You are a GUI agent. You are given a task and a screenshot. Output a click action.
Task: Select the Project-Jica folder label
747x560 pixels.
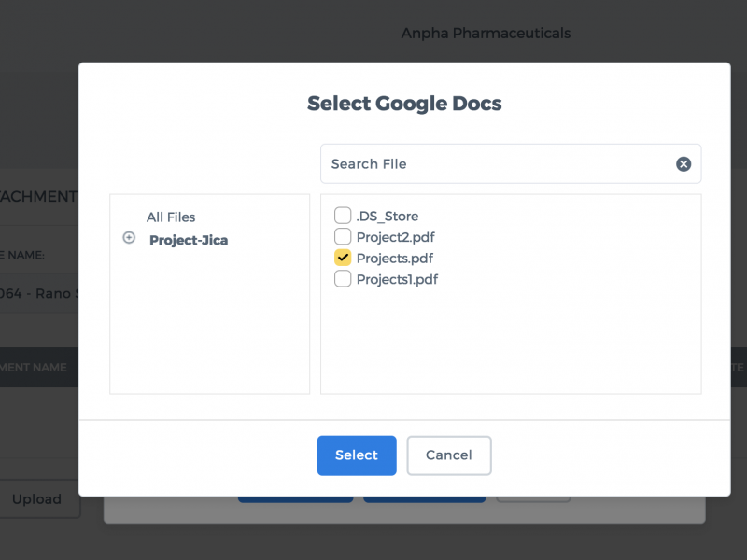click(189, 240)
